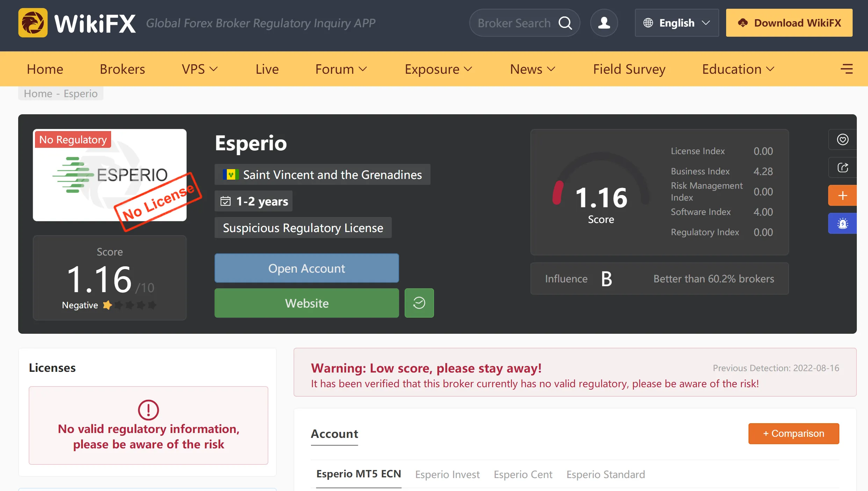The height and width of the screenshot is (491, 868).
Task: Click the 1.16/10 score in left card
Action: (x=110, y=279)
